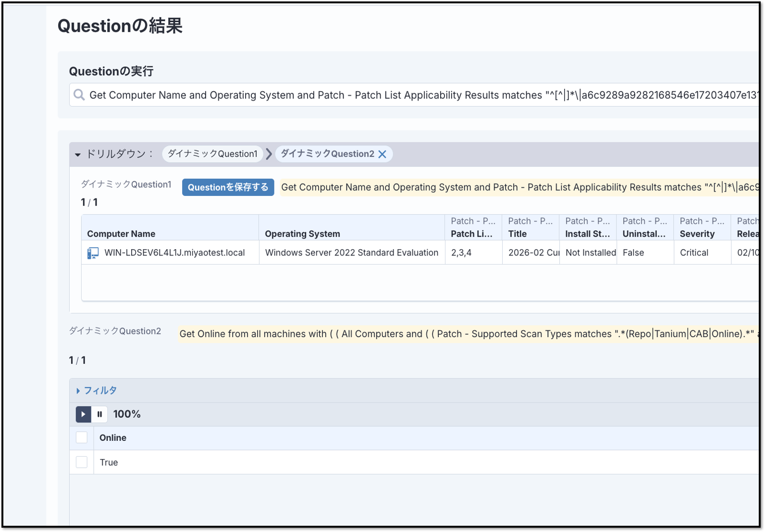765x532 pixels.
Task: Click the computer icon beside WIN-LDSEV6L4L1J
Action: (93, 253)
